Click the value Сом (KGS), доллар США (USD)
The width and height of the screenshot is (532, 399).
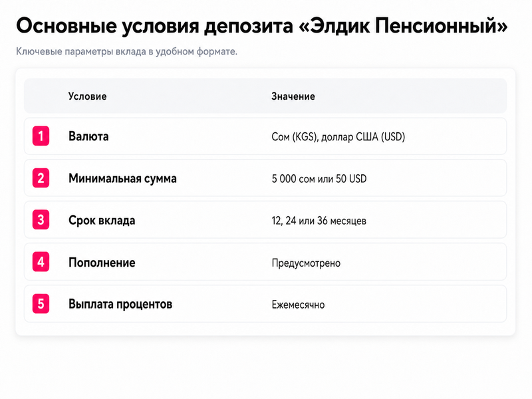(x=338, y=137)
